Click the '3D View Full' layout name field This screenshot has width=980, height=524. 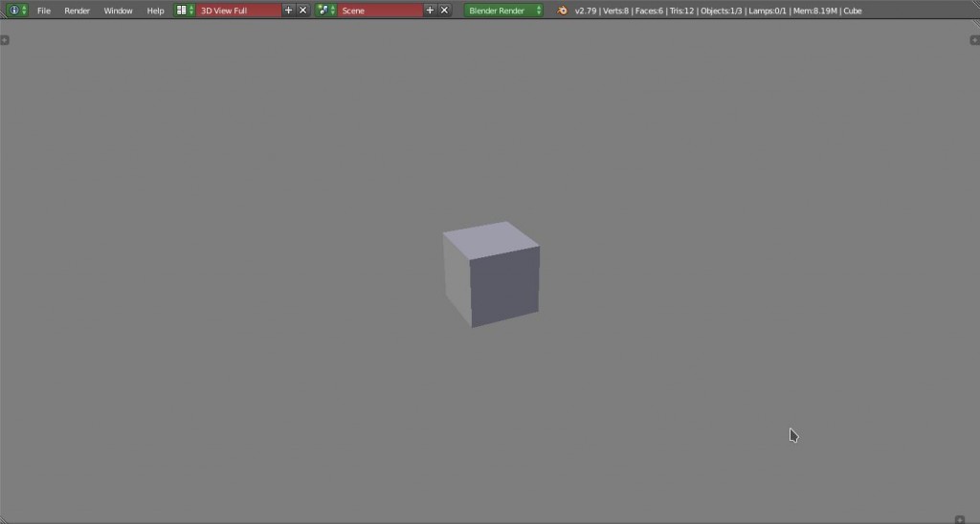coord(238,11)
